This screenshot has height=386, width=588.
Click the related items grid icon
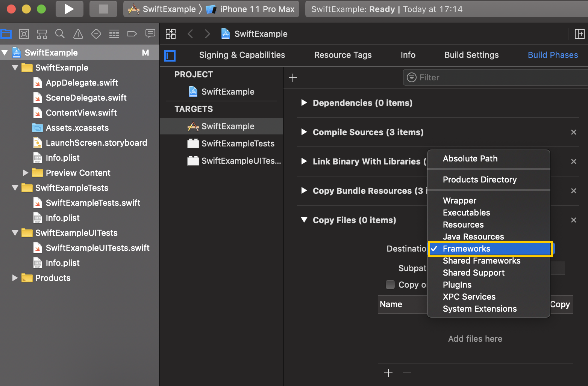point(171,34)
